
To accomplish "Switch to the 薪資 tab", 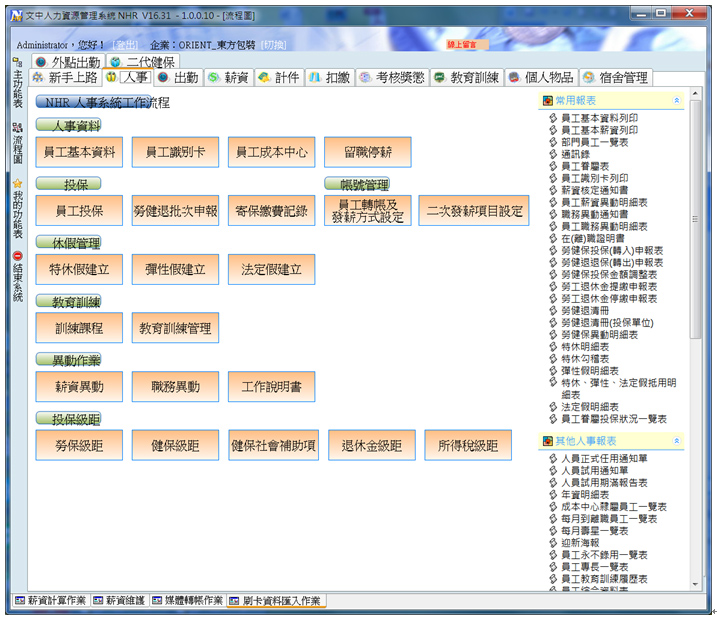I will point(228,78).
